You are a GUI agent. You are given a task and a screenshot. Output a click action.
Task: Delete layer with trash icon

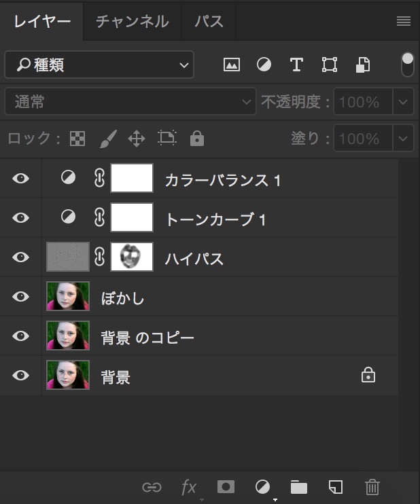(x=372, y=487)
